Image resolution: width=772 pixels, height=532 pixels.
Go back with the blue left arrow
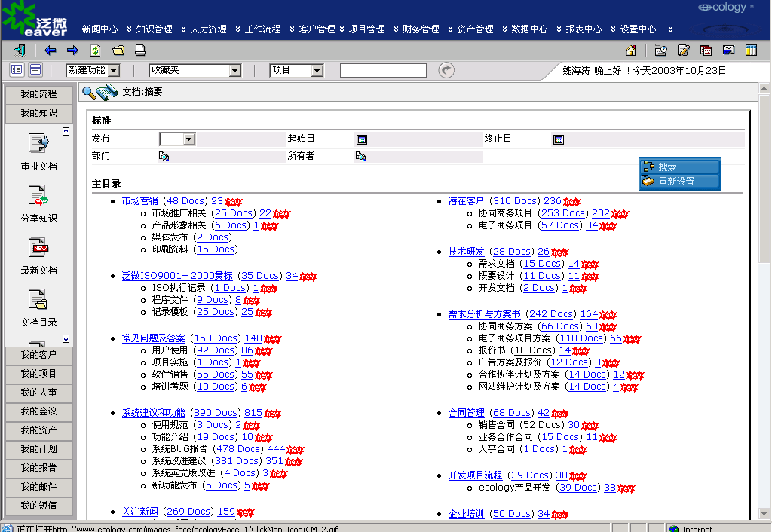click(50, 50)
